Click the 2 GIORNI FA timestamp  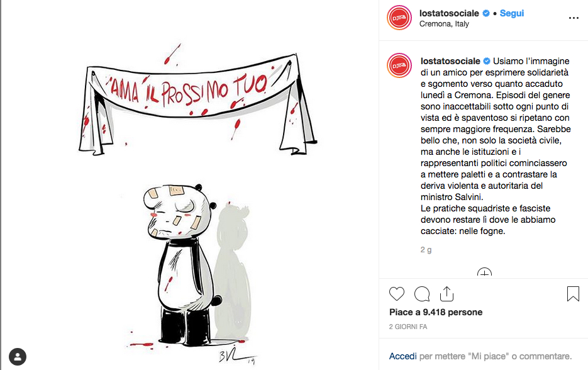point(408,327)
